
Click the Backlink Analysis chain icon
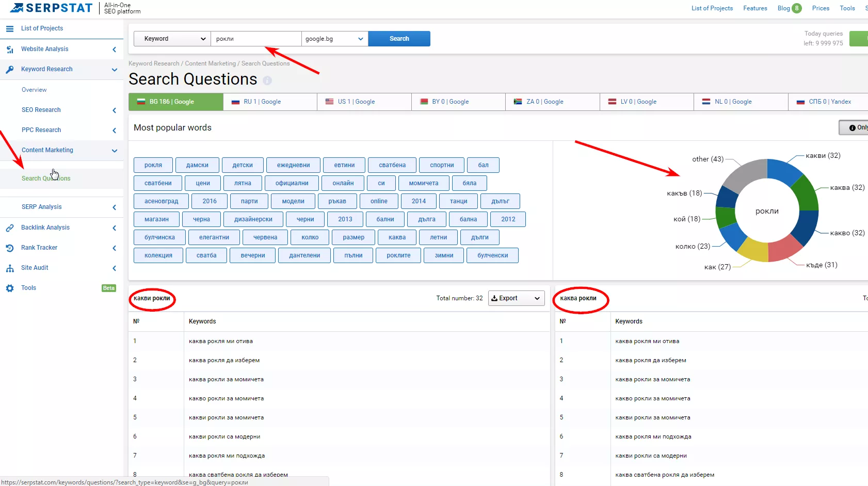[x=10, y=228]
